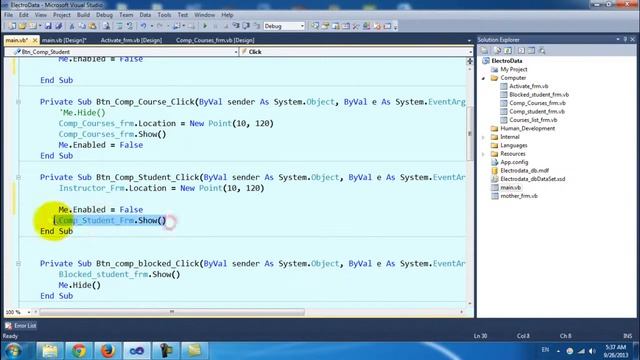The height and width of the screenshot is (360, 640).
Task: Open the Debug configuration dropdown
Action: 302,26
